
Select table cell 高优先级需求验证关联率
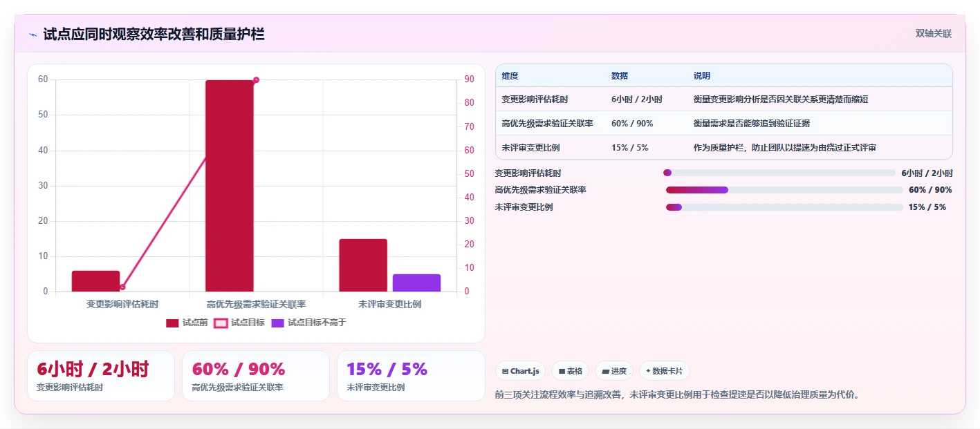pos(548,124)
